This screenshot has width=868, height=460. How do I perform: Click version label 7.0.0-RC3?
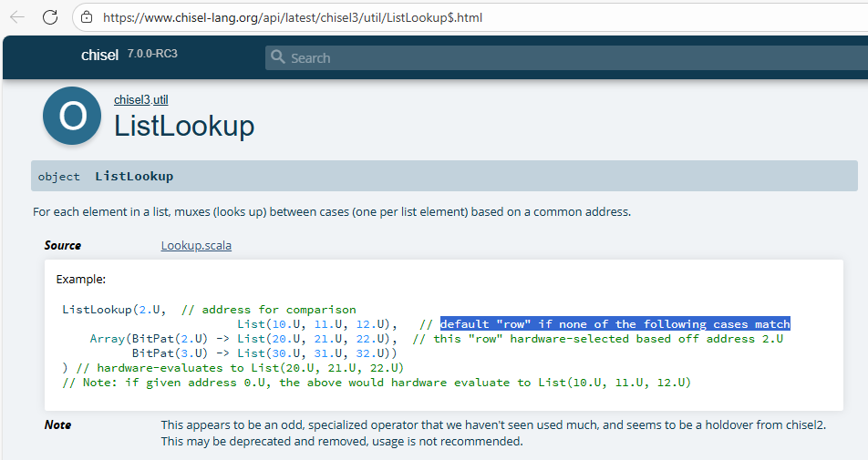coord(152,54)
